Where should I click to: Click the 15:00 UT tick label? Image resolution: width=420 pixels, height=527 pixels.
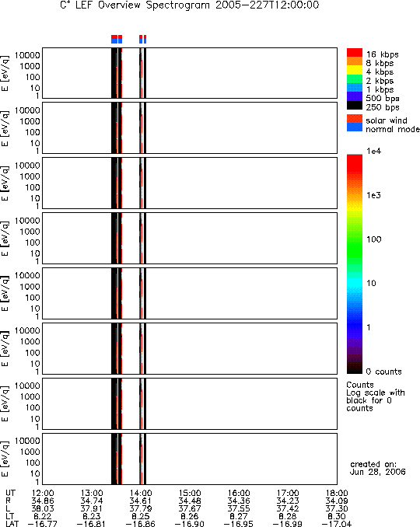tap(190, 493)
